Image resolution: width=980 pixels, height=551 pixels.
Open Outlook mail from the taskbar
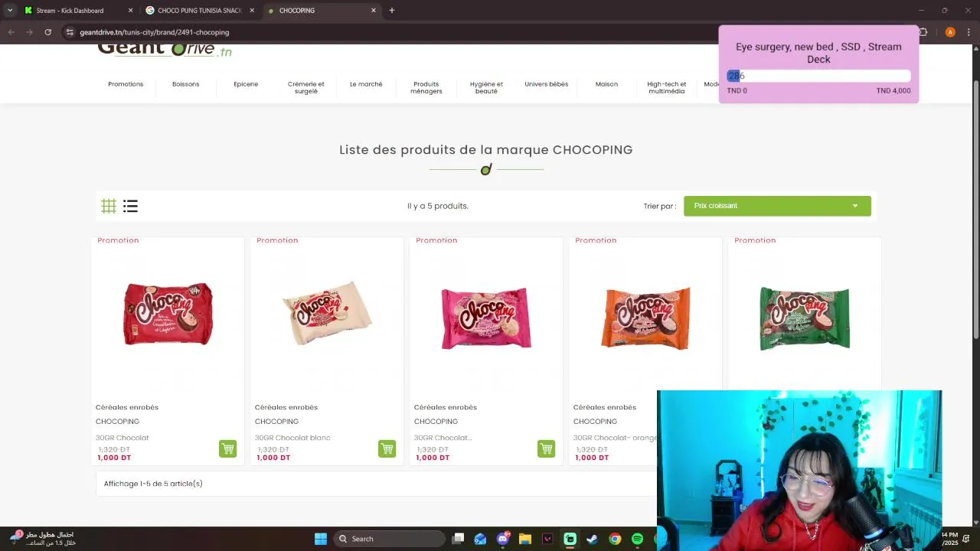480,539
